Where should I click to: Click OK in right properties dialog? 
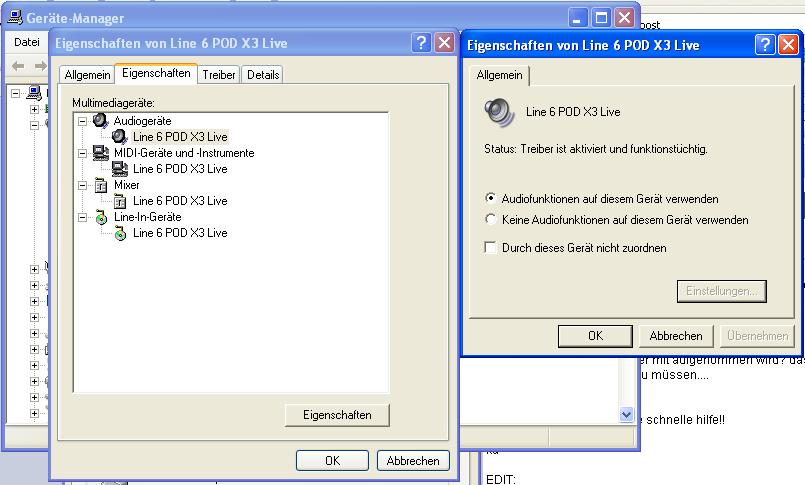[x=595, y=336]
